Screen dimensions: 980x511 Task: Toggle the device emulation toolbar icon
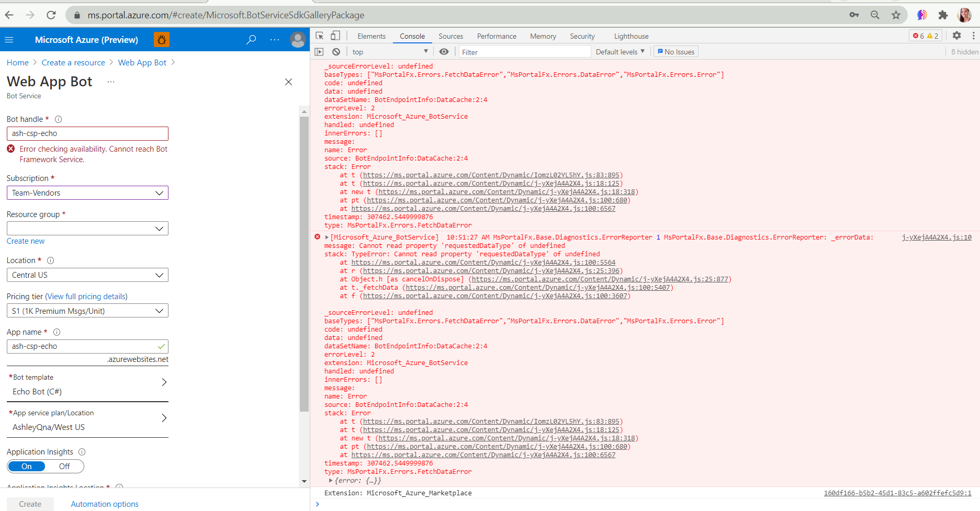point(335,35)
